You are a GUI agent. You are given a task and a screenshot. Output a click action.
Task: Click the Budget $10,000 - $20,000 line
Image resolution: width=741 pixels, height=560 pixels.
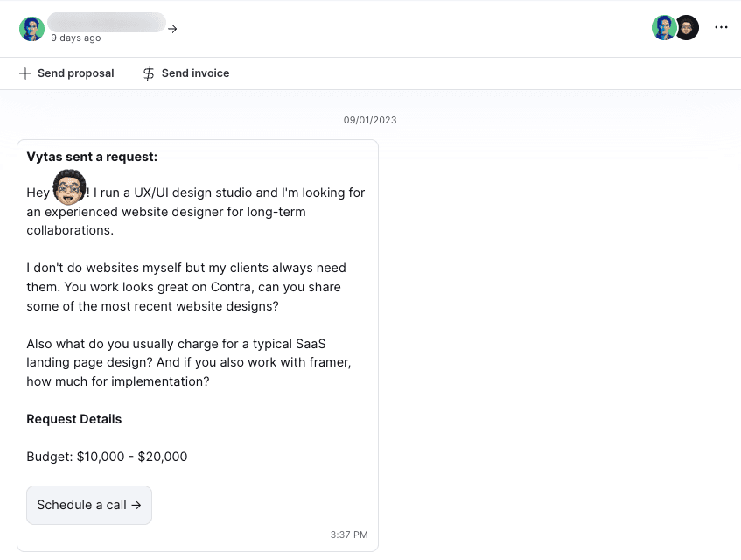[107, 457]
